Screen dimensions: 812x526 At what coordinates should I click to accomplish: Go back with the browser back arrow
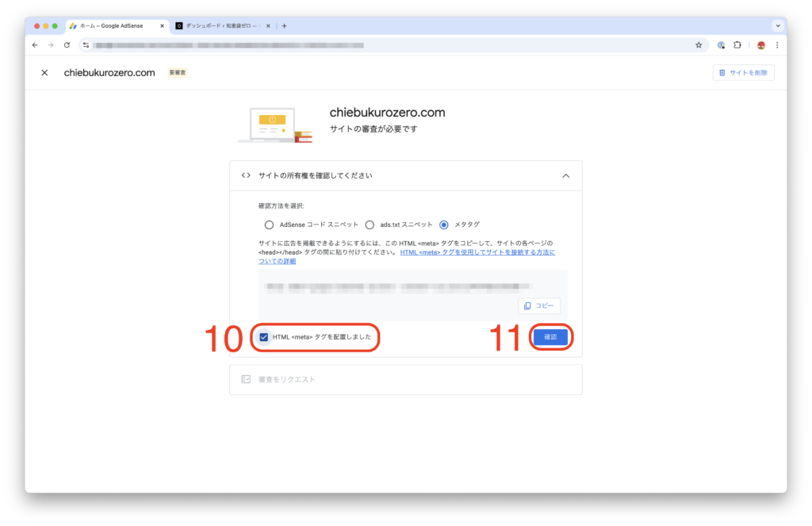[x=35, y=45]
